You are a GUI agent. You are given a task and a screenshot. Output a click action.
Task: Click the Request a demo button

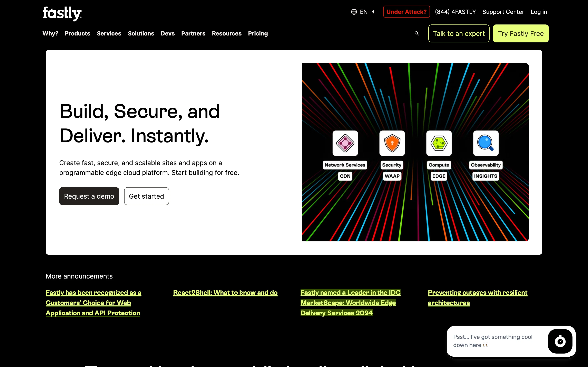(x=89, y=196)
